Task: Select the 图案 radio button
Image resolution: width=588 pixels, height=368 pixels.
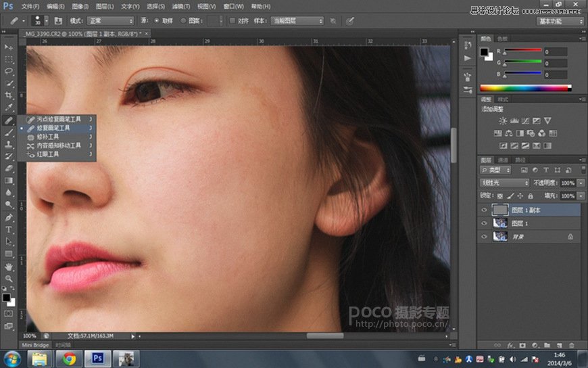Action: 184,21
